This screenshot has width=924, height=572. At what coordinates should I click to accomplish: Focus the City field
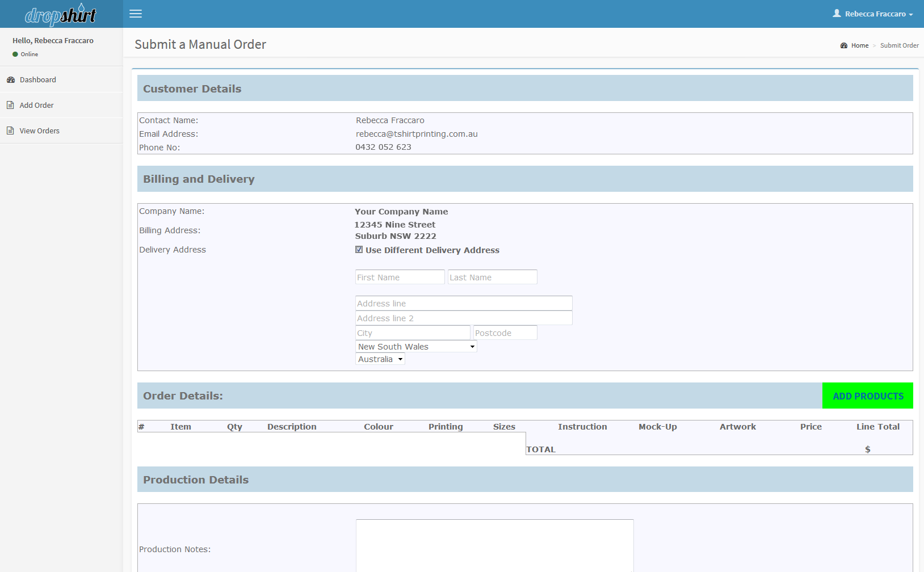[x=413, y=333]
